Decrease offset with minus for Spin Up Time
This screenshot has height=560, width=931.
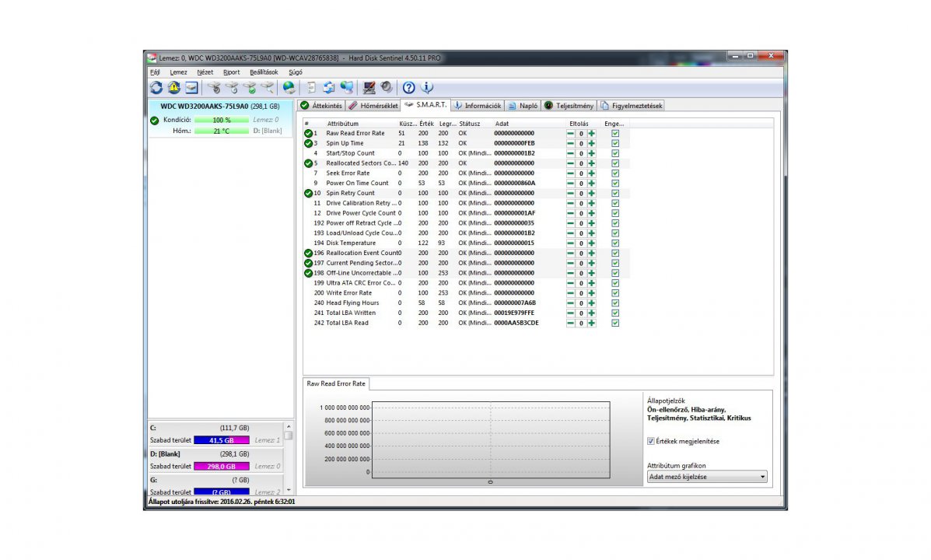(570, 143)
